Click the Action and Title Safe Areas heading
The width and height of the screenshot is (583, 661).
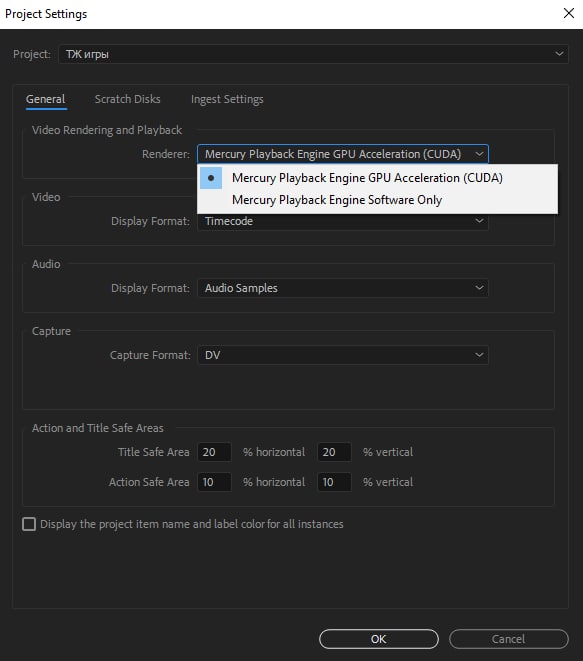[97, 428]
